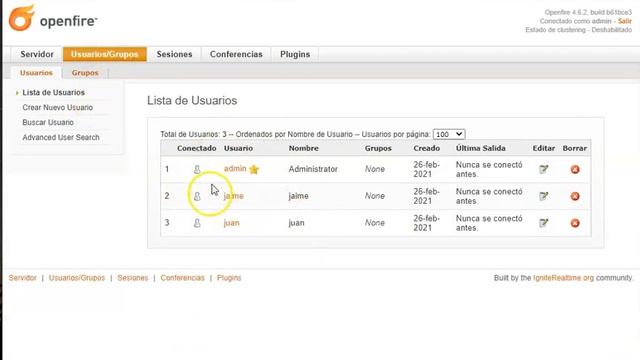The height and width of the screenshot is (360, 640).
Task: Click the footer Sesiones link
Action: point(133,278)
